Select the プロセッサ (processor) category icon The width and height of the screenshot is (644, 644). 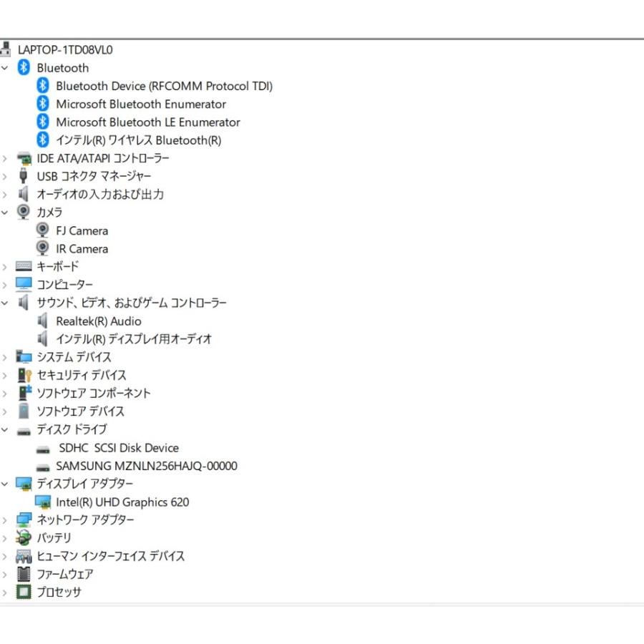[x=23, y=592]
